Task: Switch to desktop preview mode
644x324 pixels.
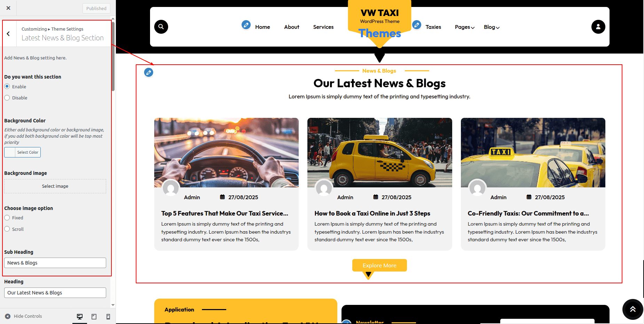Action: [x=80, y=316]
